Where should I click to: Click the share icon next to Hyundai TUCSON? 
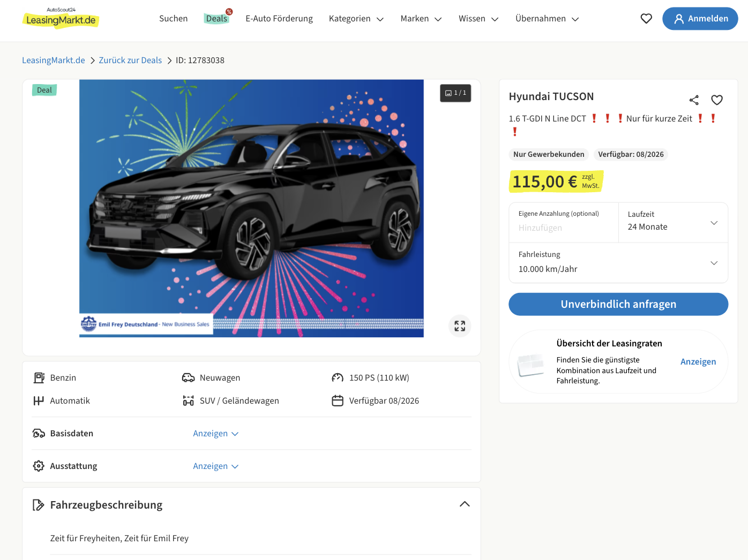pyautogui.click(x=694, y=100)
